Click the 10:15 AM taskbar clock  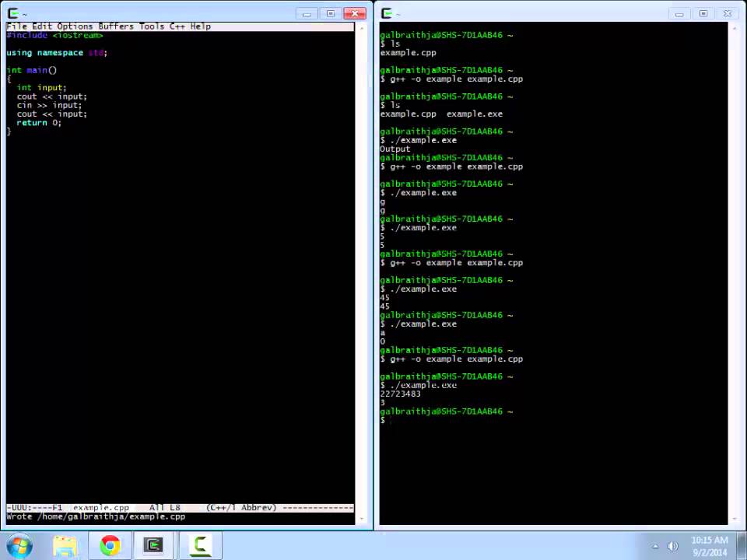pos(710,541)
